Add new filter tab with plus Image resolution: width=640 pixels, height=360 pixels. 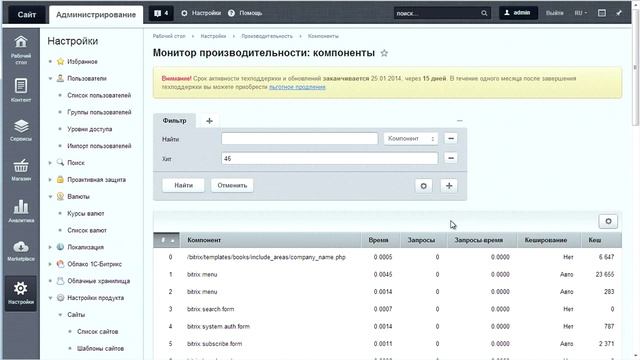coord(209,121)
